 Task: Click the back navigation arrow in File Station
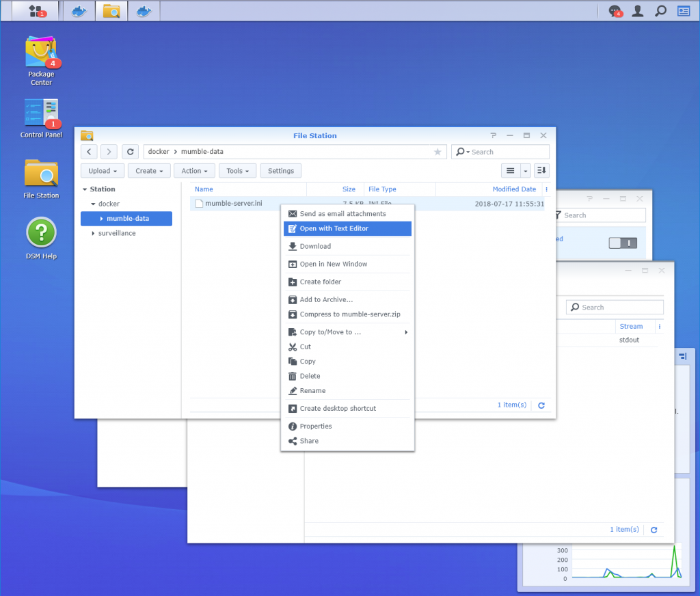[x=88, y=151]
